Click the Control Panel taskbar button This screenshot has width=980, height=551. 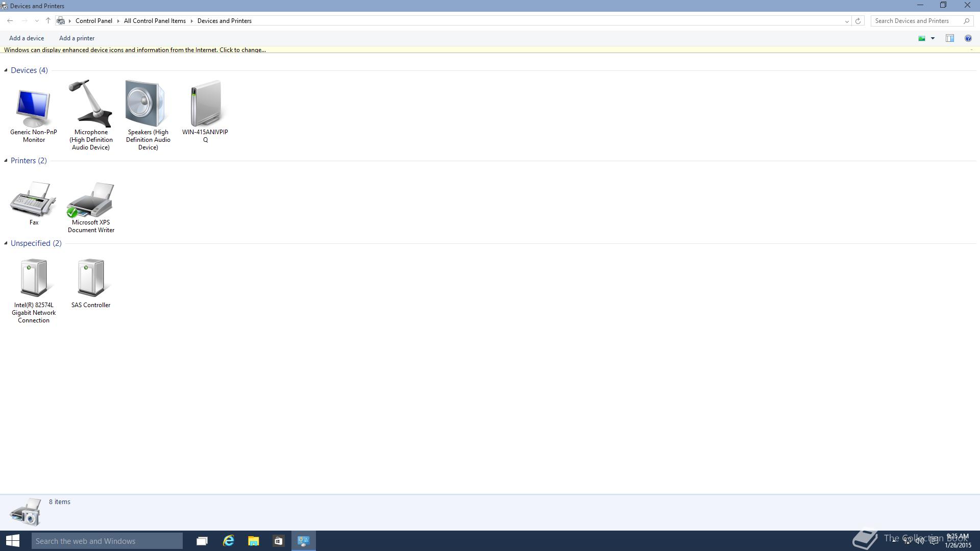304,541
